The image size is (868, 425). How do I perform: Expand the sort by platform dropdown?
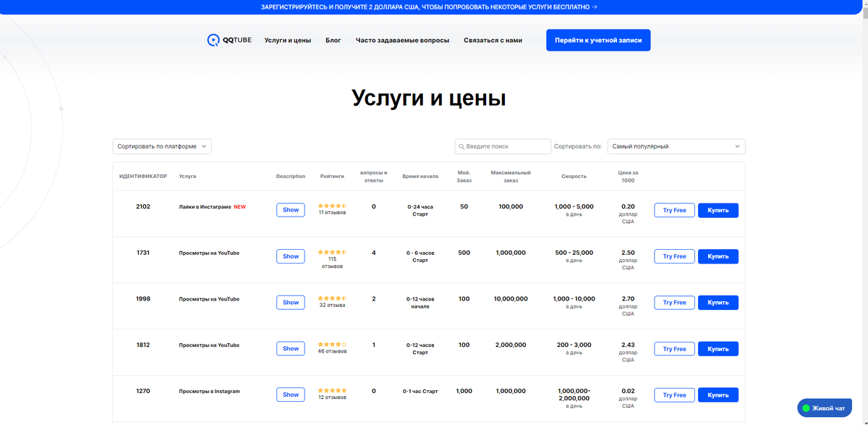point(162,146)
